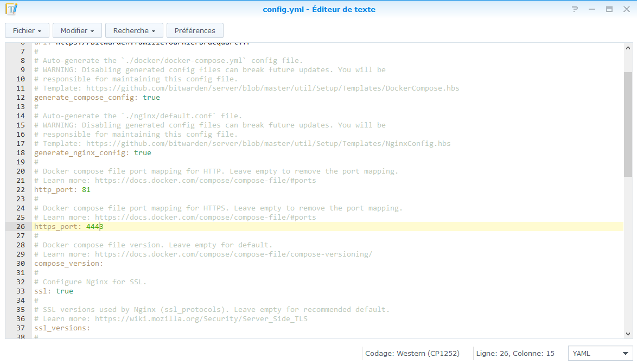Click the NginxConfig.hbs template URL
The image size is (637, 364).
pos(268,143)
